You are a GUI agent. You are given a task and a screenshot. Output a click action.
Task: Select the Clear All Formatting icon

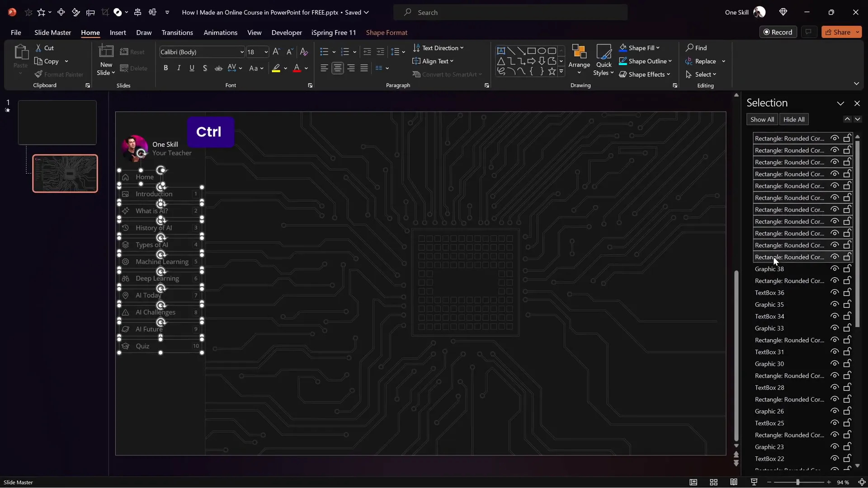[x=303, y=52]
